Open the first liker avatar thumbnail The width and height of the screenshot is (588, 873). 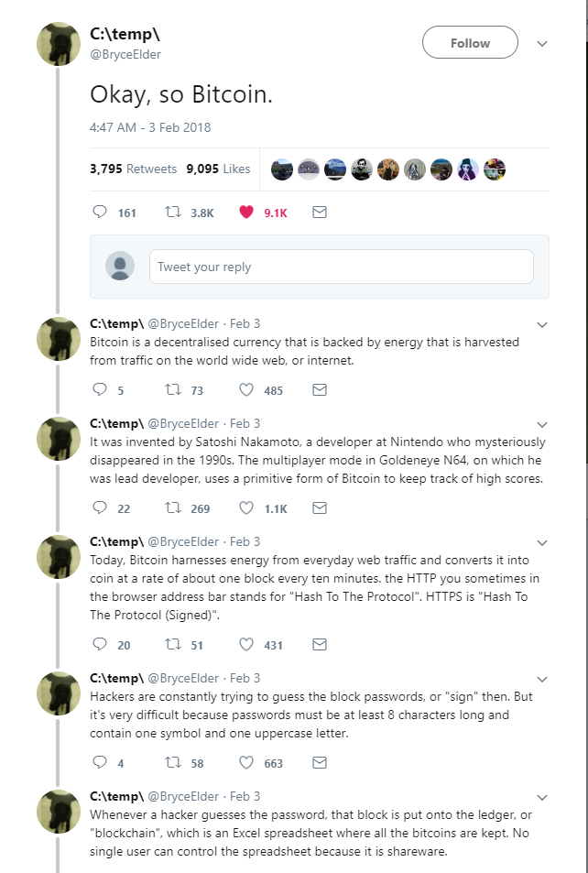[x=283, y=169]
